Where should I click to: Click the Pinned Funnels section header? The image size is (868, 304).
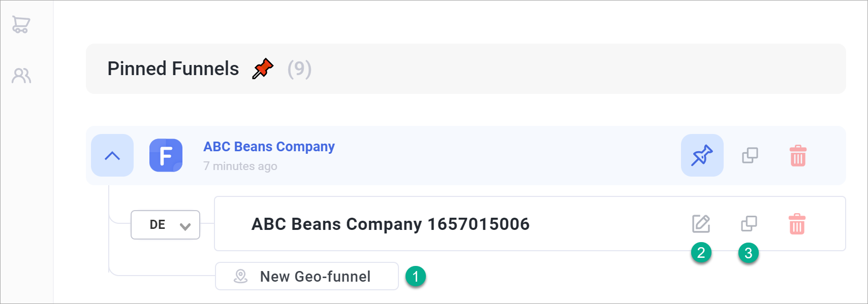pyautogui.click(x=466, y=69)
